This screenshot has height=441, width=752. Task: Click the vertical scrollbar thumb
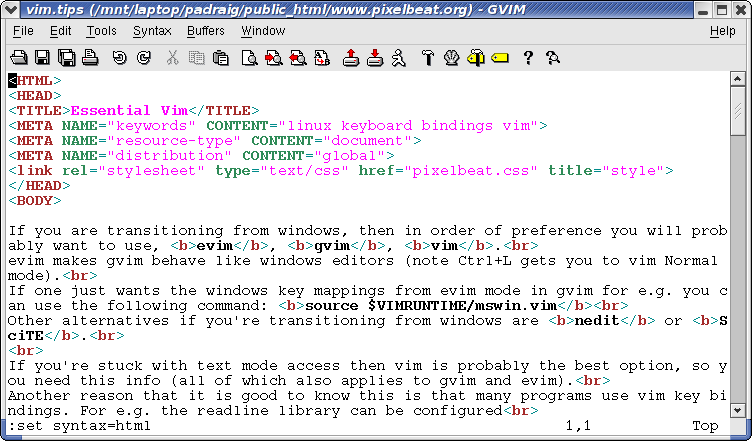click(x=737, y=111)
